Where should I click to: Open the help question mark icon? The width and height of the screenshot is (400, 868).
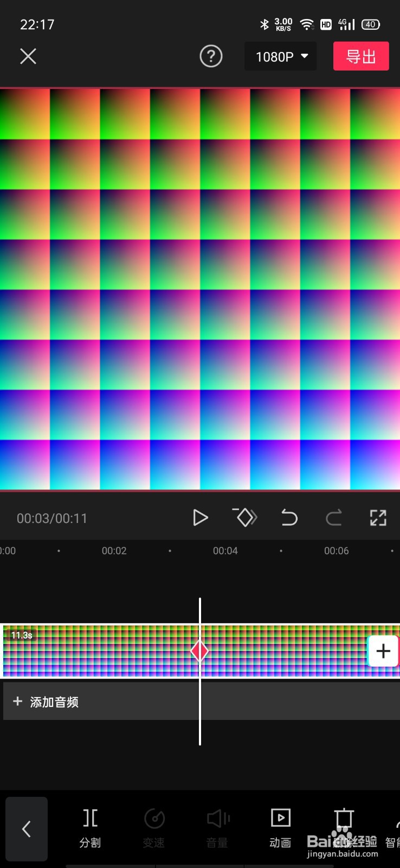coord(211,56)
